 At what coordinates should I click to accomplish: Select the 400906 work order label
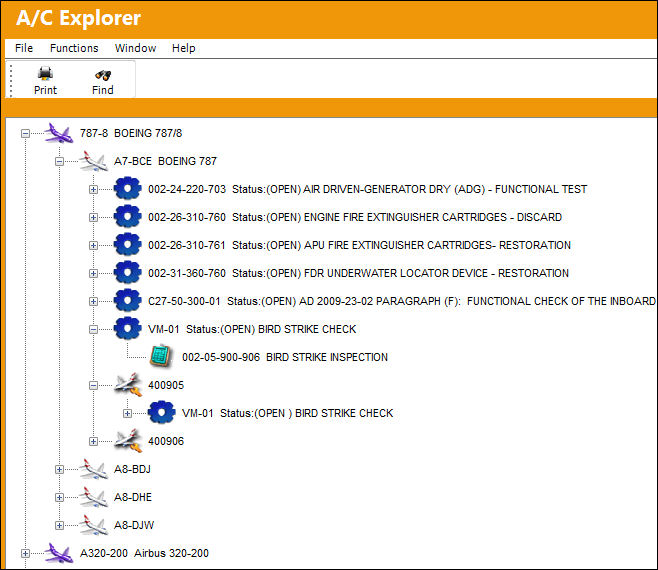click(166, 441)
